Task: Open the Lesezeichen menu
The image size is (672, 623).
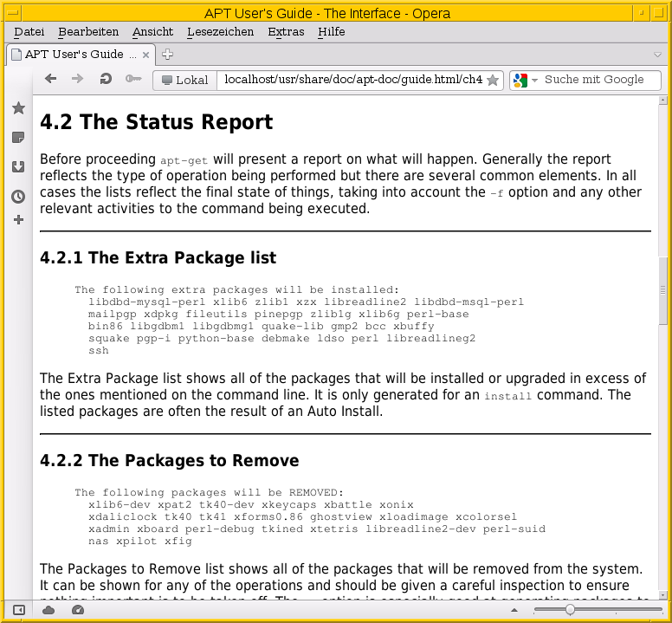Action: coord(220,32)
